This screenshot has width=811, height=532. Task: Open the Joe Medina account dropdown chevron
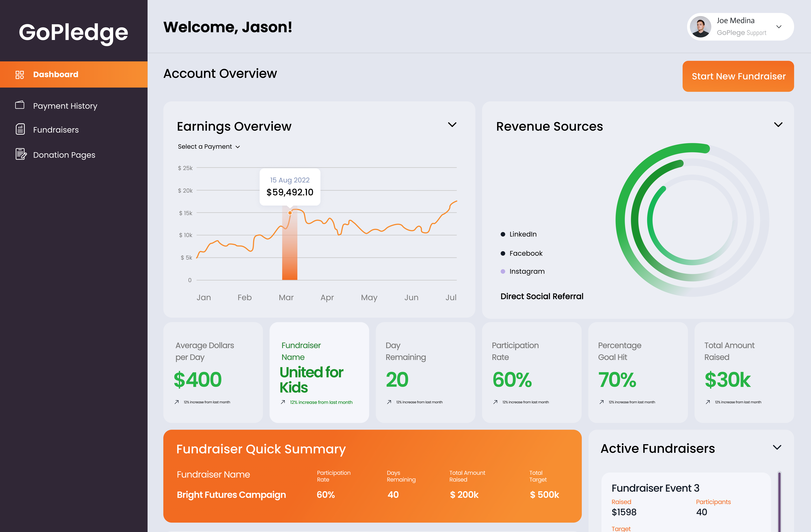click(x=779, y=27)
